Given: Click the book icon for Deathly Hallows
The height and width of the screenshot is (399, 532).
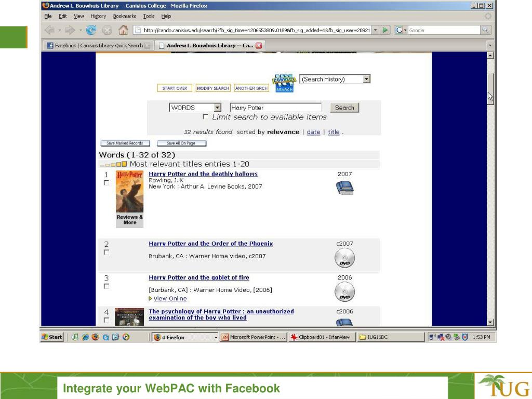Looking at the screenshot, I should click(x=345, y=188).
